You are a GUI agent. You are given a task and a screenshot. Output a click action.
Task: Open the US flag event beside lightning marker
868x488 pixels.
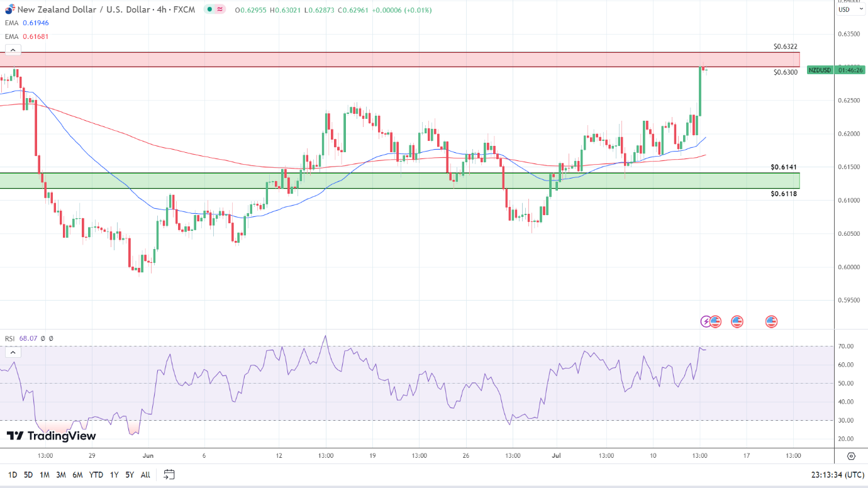(x=716, y=321)
